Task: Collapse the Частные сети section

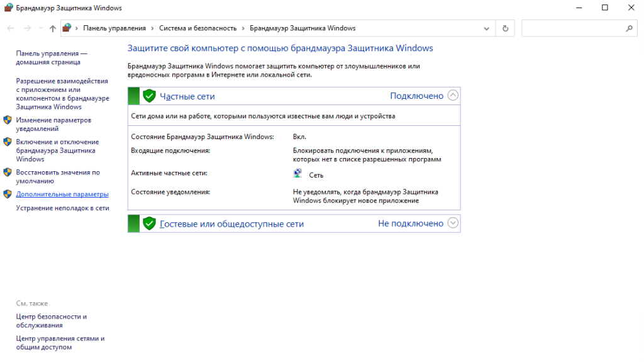Action: tap(453, 96)
